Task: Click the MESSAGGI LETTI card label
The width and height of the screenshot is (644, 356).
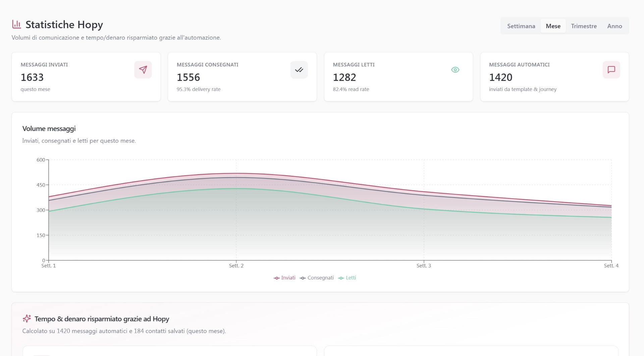Action: click(354, 65)
